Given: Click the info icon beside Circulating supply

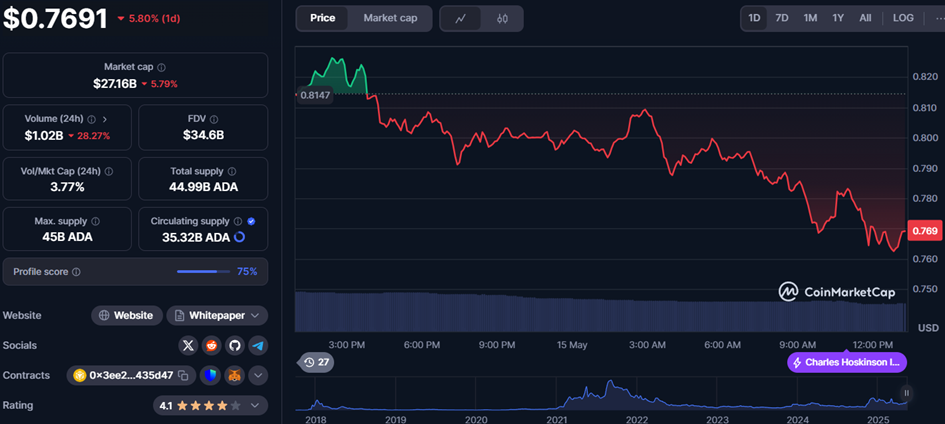Looking at the screenshot, I should 238,222.
